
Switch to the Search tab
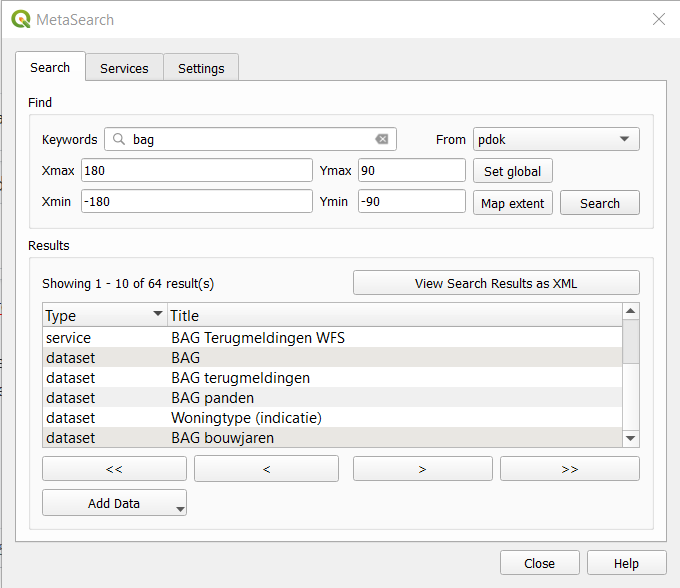(50, 67)
